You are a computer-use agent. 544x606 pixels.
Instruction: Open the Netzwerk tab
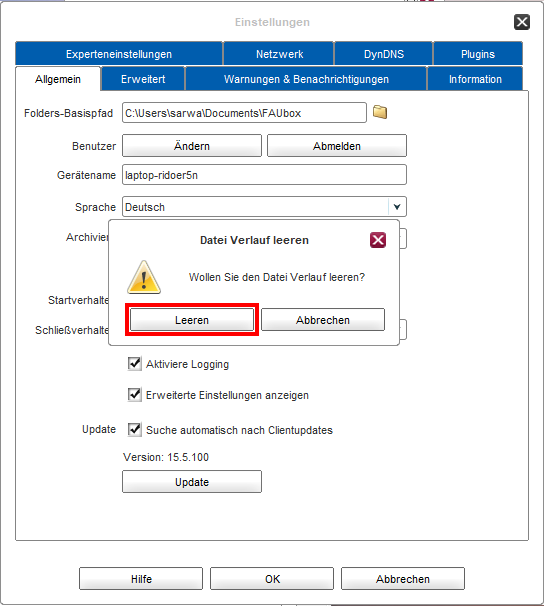(x=279, y=54)
